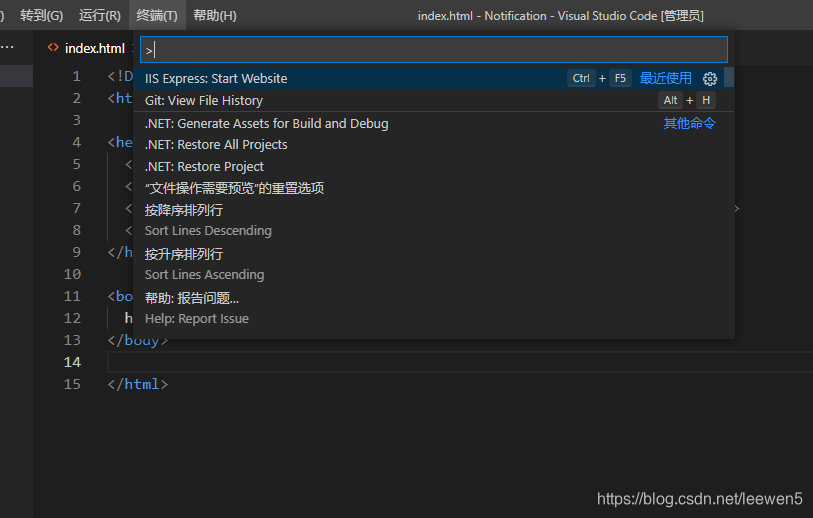Viewport: 813px width, 518px height.
Task: Click the command palette list scrollbar
Action: [729, 78]
